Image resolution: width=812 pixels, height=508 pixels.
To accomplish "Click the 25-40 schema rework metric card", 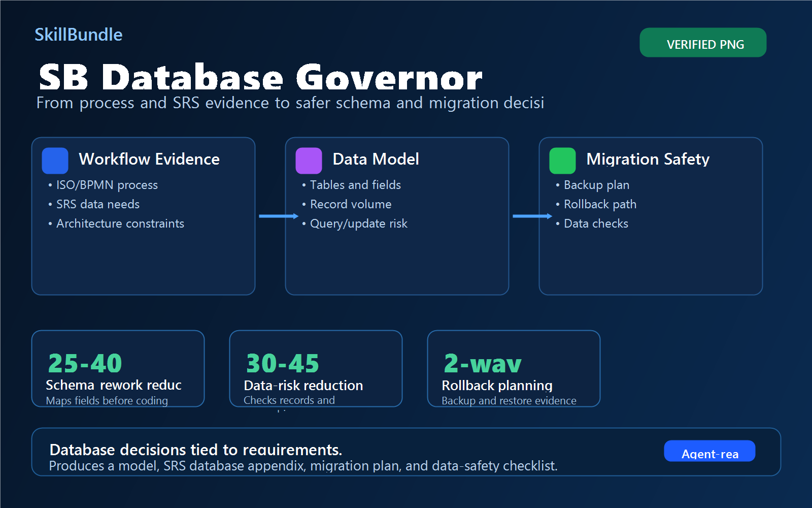I will [x=118, y=368].
